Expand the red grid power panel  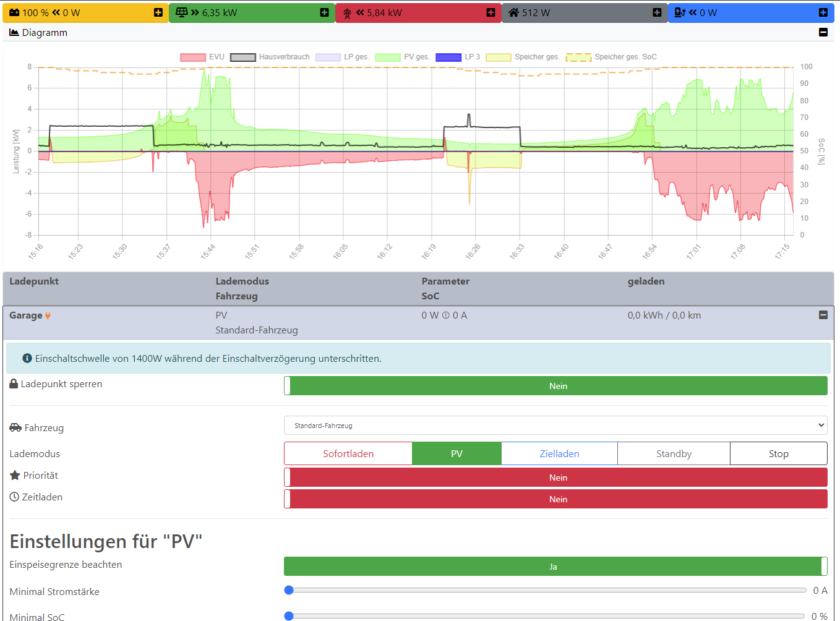491,12
